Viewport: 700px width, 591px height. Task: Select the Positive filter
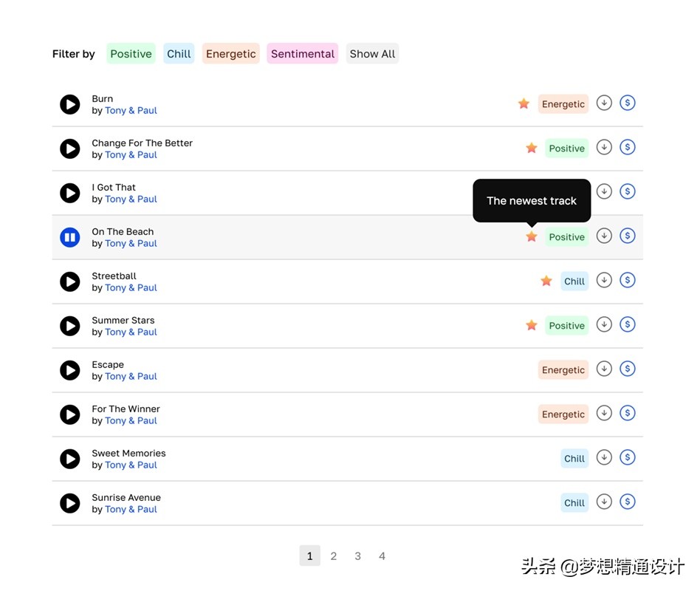click(131, 53)
